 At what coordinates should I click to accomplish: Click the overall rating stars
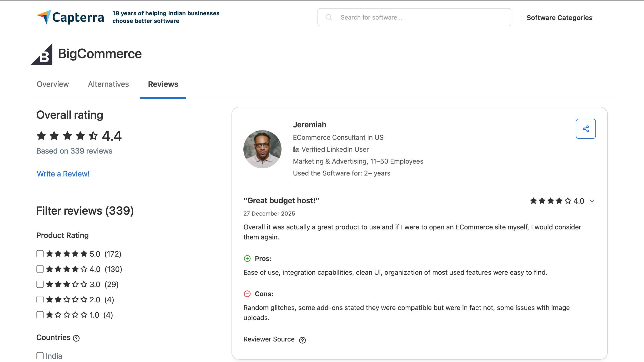[67, 136]
